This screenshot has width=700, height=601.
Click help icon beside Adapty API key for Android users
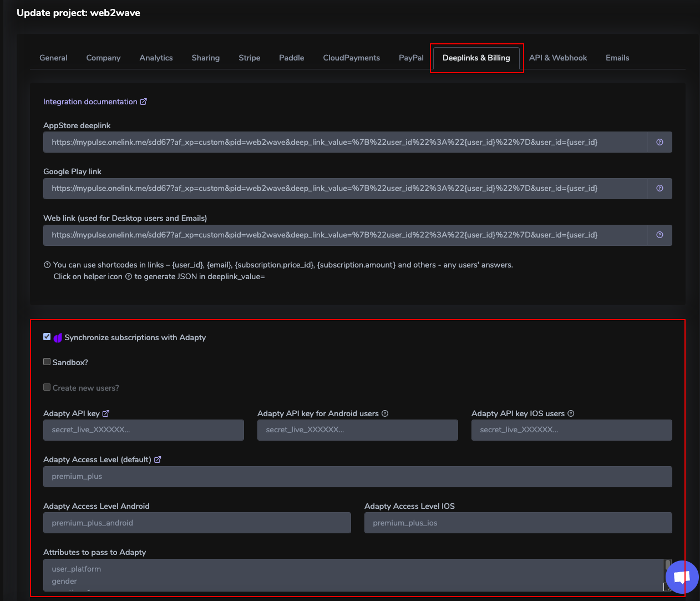click(x=385, y=413)
